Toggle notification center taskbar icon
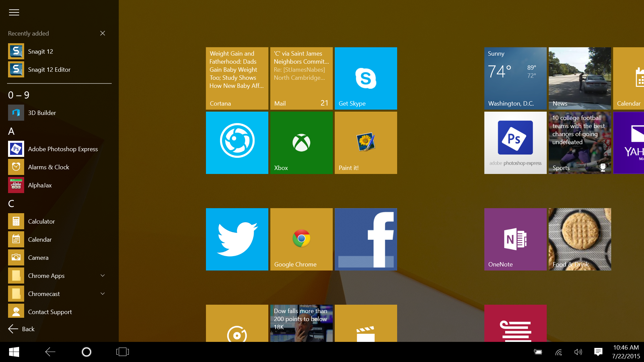The height and width of the screenshot is (362, 644). (598, 352)
